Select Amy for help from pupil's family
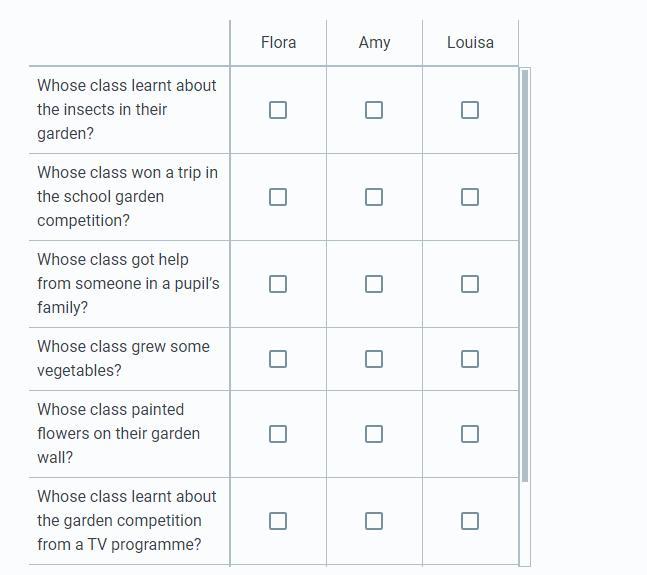 [374, 284]
